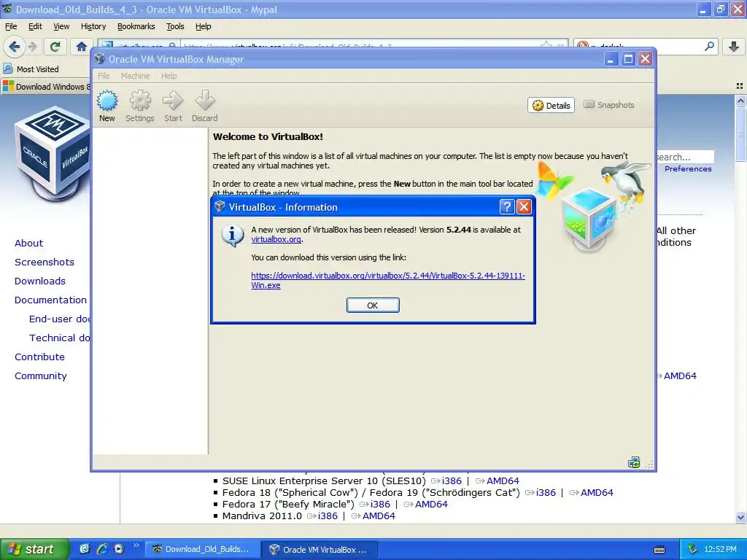Switch to Oracle VM VirtualBox taskbar button

(320, 549)
